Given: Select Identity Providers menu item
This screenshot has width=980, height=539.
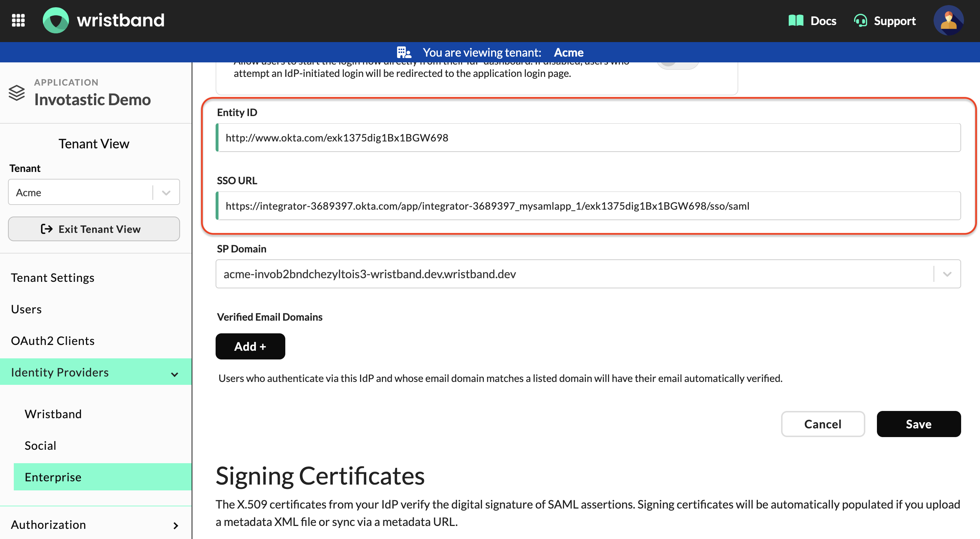Looking at the screenshot, I should (96, 372).
